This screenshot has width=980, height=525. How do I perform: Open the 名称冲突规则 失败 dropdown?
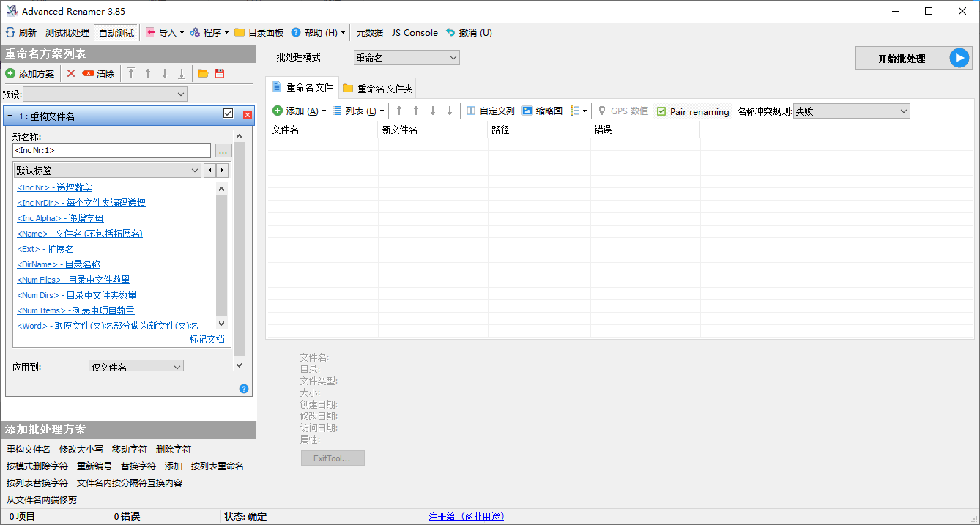(851, 111)
